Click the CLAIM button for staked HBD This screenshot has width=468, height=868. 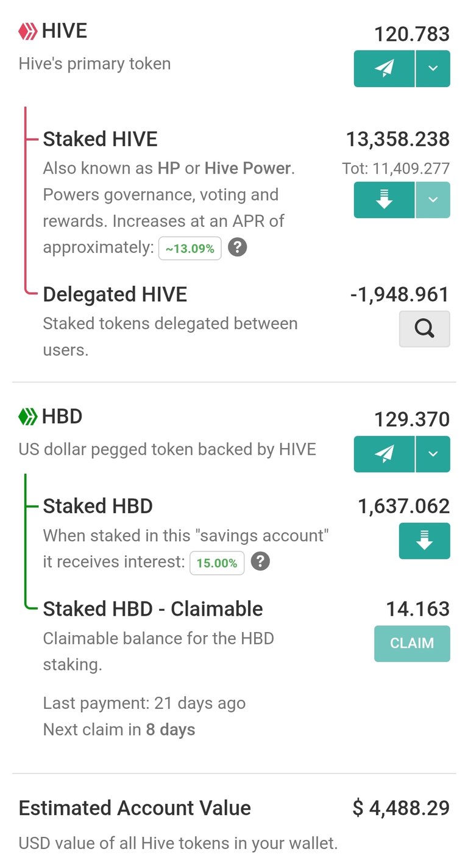click(412, 644)
